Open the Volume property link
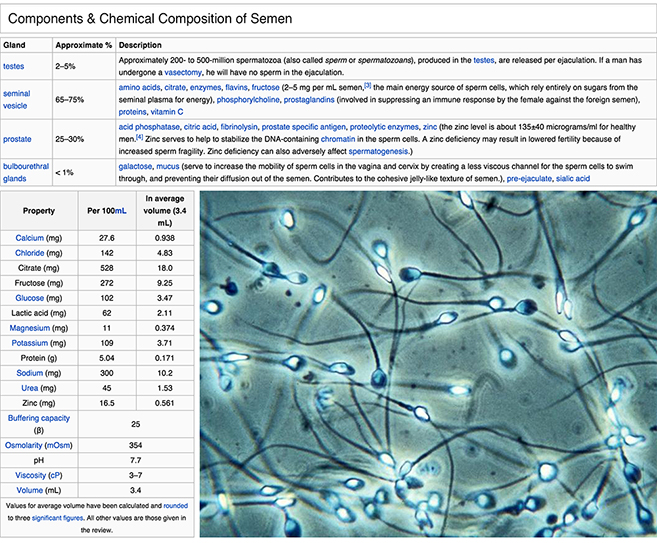 [29, 490]
